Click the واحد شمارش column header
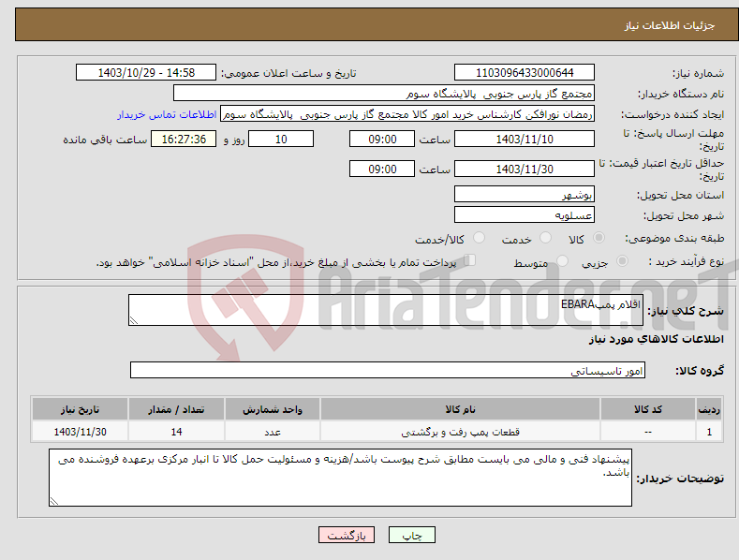This screenshot has width=739, height=560. tap(273, 409)
